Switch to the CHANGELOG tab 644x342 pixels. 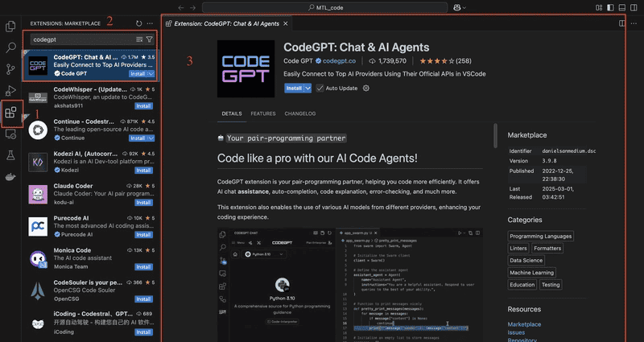coord(300,113)
